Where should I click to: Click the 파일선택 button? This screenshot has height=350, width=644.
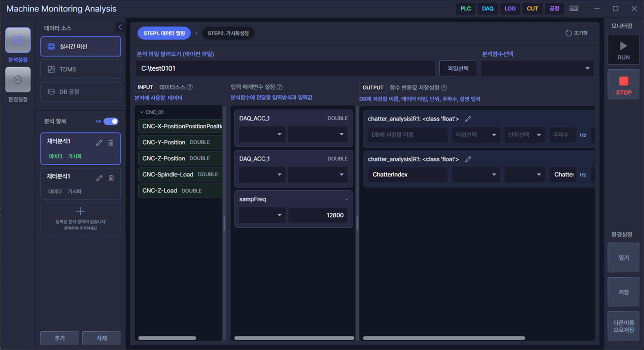coord(458,68)
